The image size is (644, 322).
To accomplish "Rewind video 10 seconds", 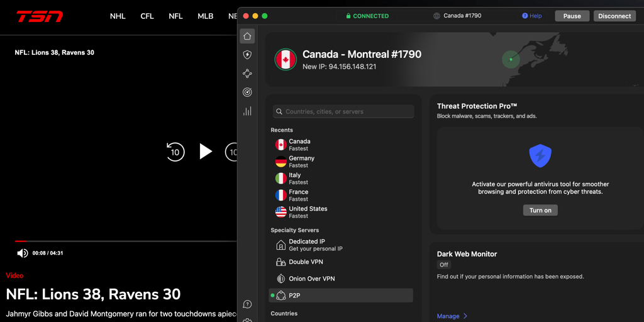I will [175, 152].
